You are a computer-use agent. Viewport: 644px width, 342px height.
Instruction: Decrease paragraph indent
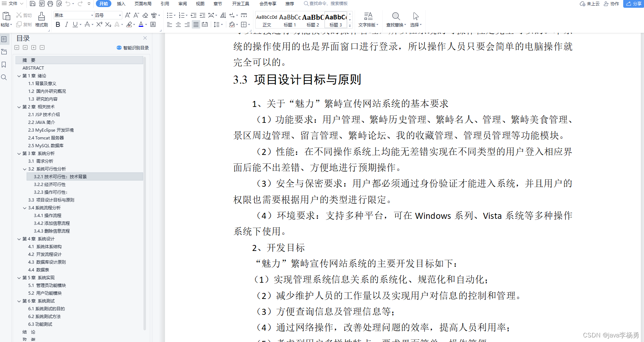(x=194, y=15)
